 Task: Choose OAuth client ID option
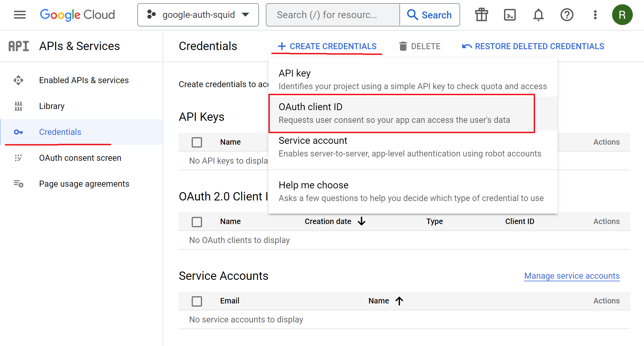click(x=413, y=113)
